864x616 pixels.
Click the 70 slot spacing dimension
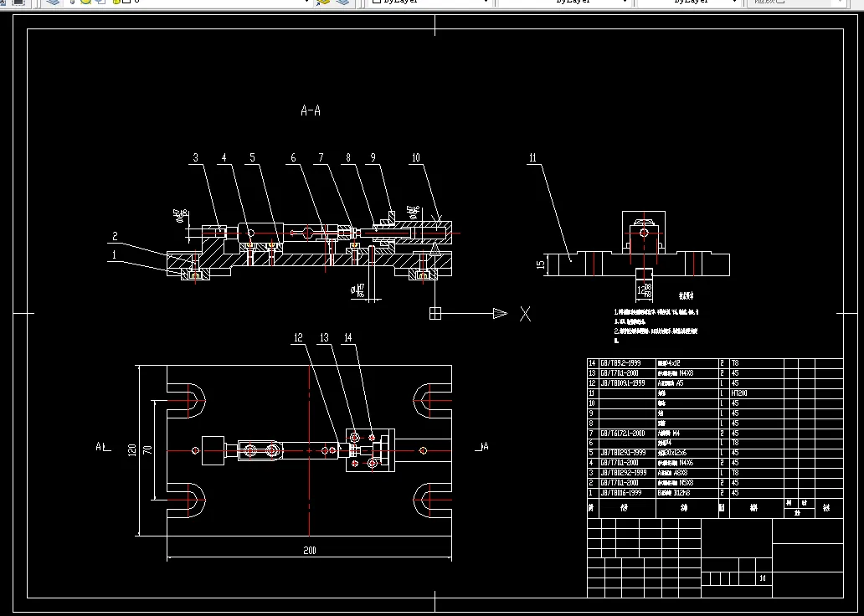(147, 449)
